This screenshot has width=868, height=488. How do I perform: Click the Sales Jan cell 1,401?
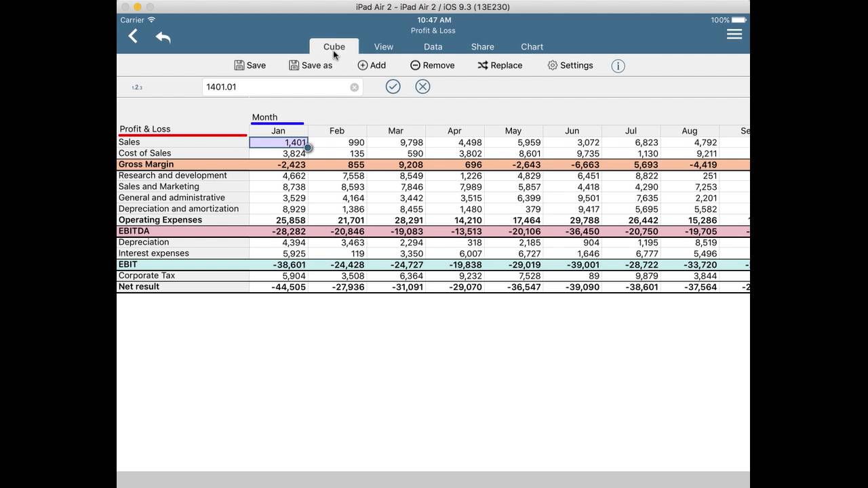[x=279, y=142]
